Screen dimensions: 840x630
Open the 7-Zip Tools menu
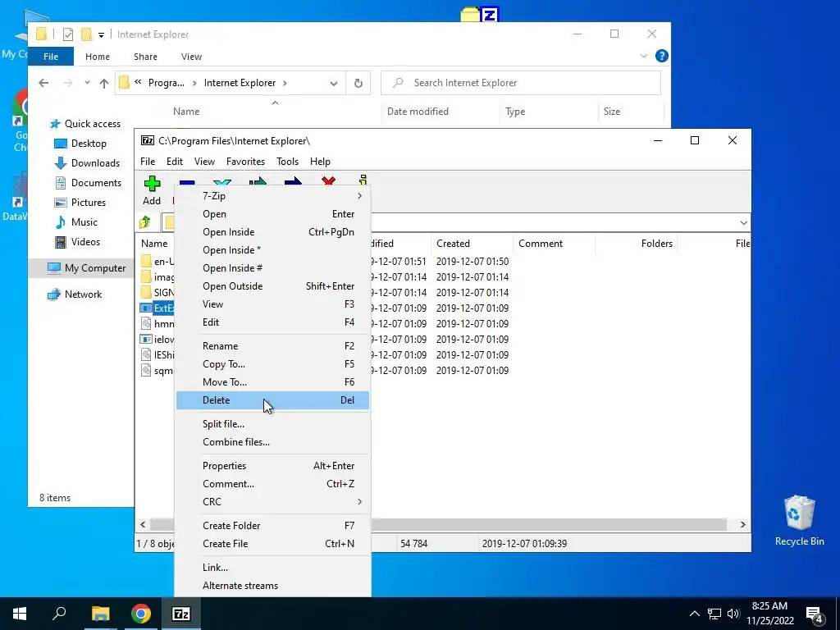pos(287,162)
